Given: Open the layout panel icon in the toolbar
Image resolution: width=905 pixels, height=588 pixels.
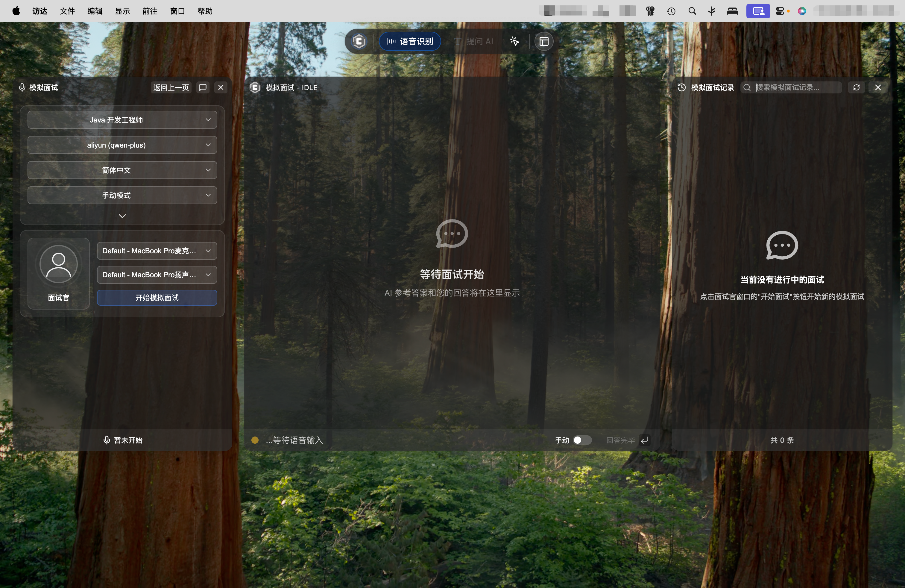Looking at the screenshot, I should (544, 41).
